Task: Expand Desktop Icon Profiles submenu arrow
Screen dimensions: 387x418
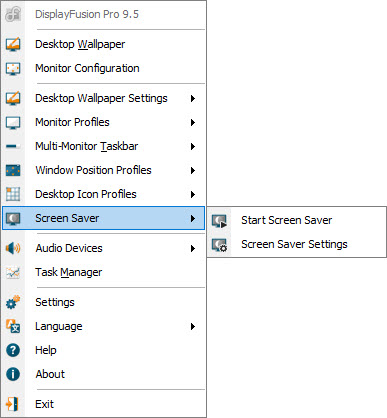Action: (x=193, y=194)
